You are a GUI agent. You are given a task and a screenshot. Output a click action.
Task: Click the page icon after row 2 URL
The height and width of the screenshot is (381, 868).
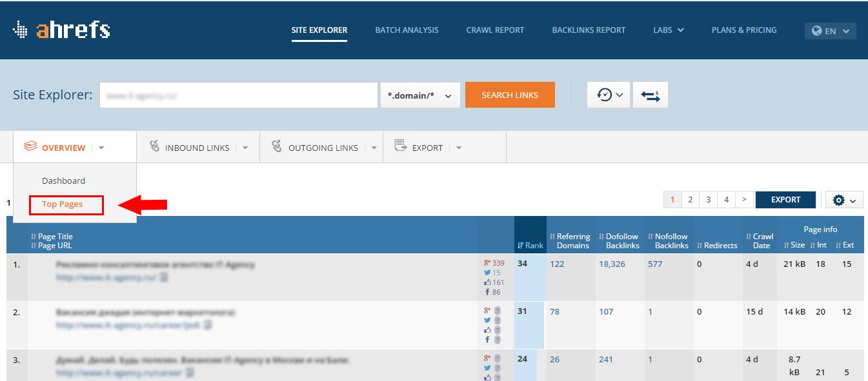[x=208, y=325]
